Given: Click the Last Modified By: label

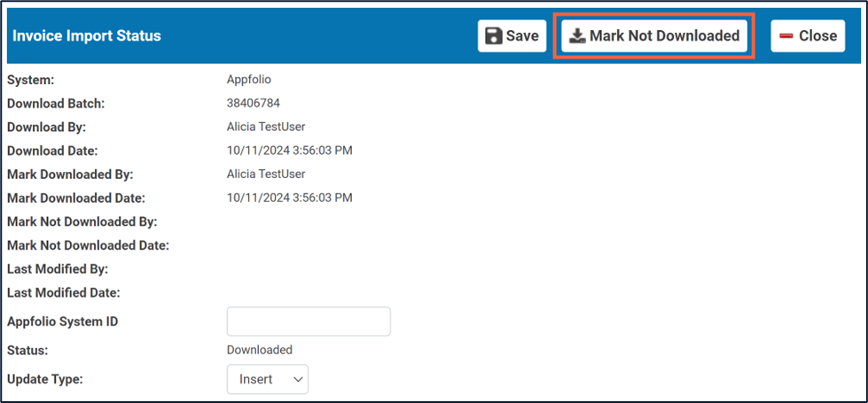Looking at the screenshot, I should 57,270.
